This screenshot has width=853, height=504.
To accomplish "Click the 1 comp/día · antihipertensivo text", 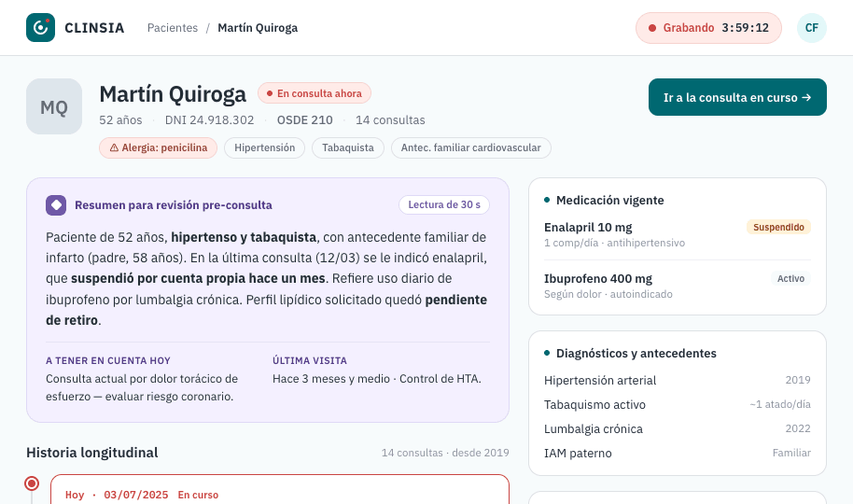I will [x=614, y=243].
